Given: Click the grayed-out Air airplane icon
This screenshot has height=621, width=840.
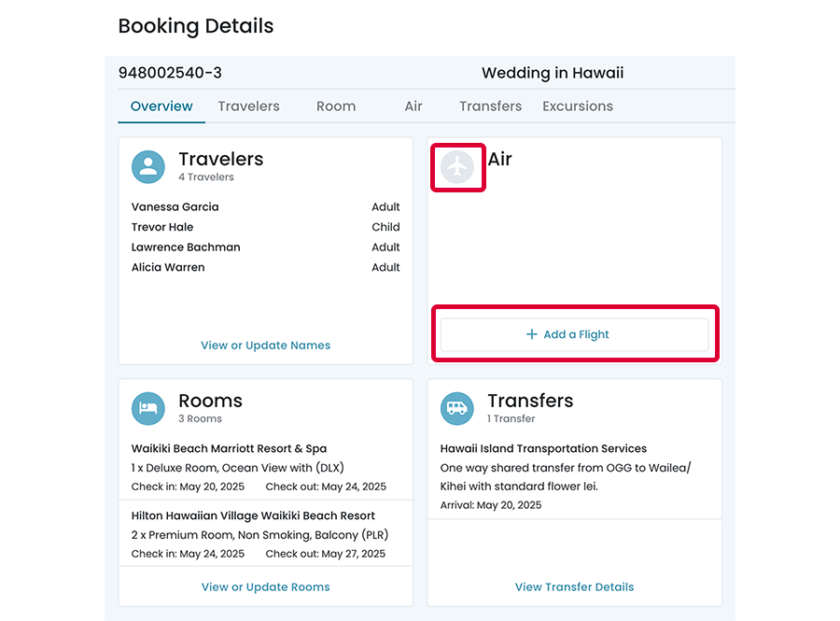Looking at the screenshot, I should [x=457, y=167].
